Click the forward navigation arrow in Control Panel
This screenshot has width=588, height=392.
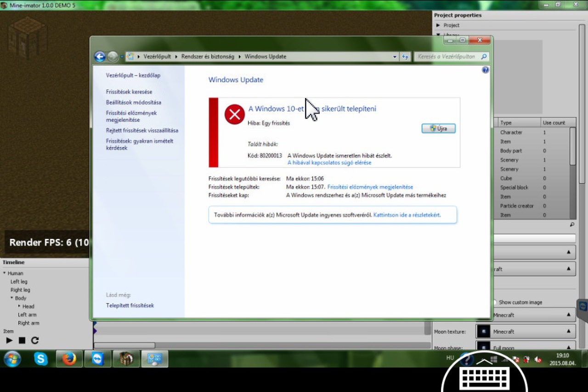click(113, 57)
